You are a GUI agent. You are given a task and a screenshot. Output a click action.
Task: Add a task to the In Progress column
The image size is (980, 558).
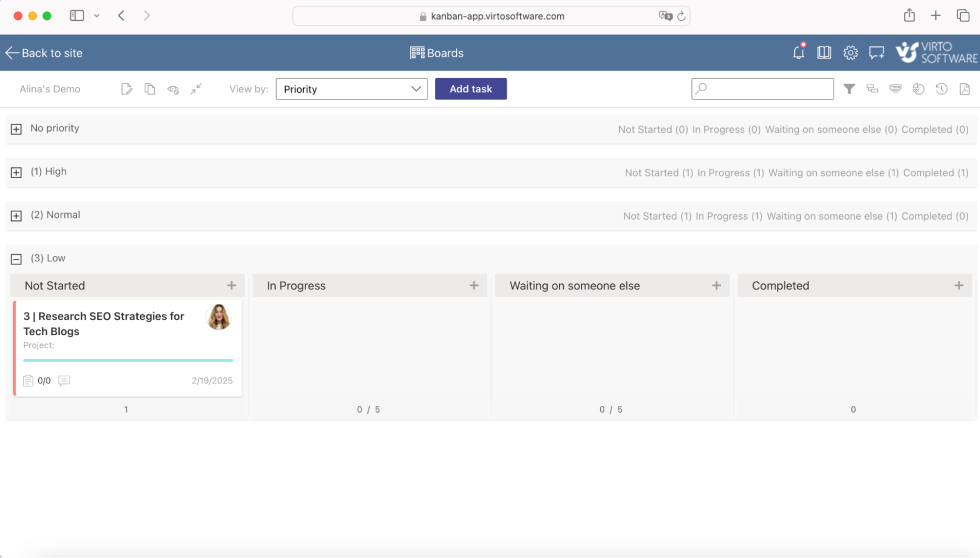[474, 285]
